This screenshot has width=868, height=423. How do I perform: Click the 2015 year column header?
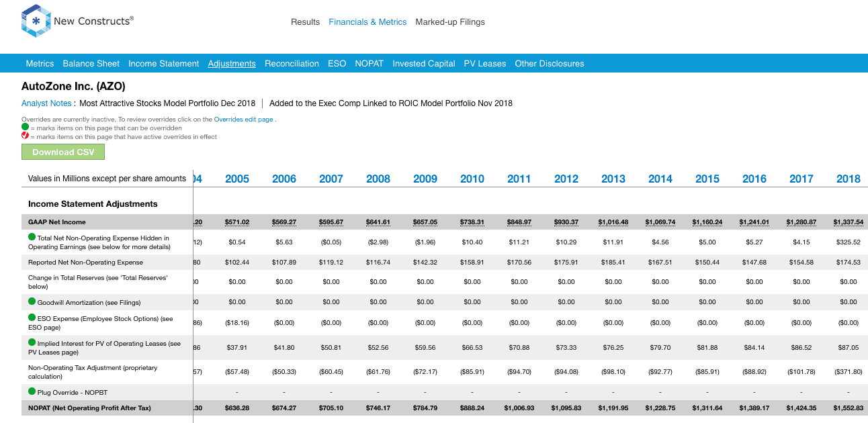point(707,179)
